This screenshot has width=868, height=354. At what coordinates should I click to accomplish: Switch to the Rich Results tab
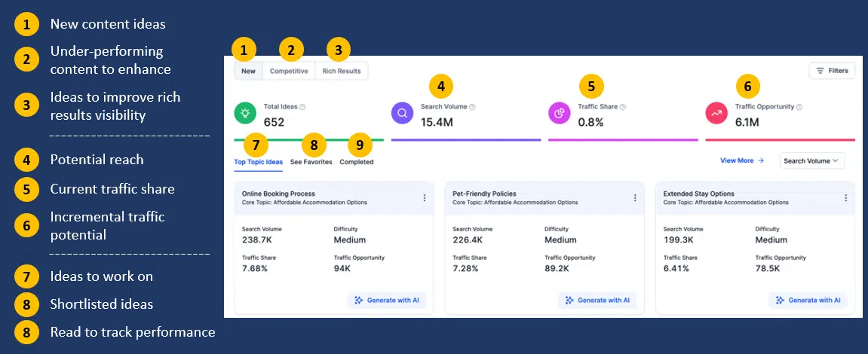coord(341,72)
